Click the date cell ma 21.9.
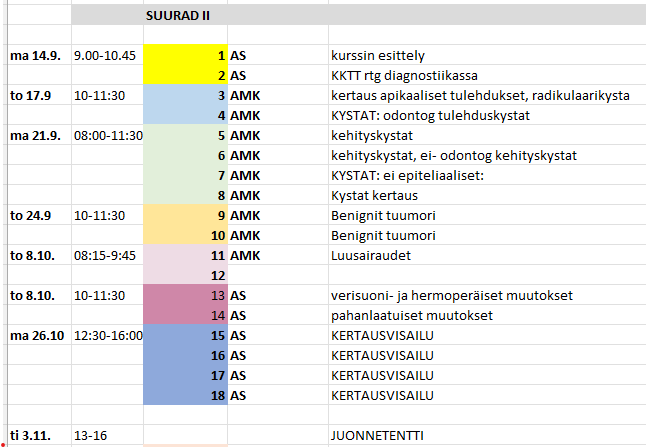Viewport: 646px width, 448px height. click(40, 135)
